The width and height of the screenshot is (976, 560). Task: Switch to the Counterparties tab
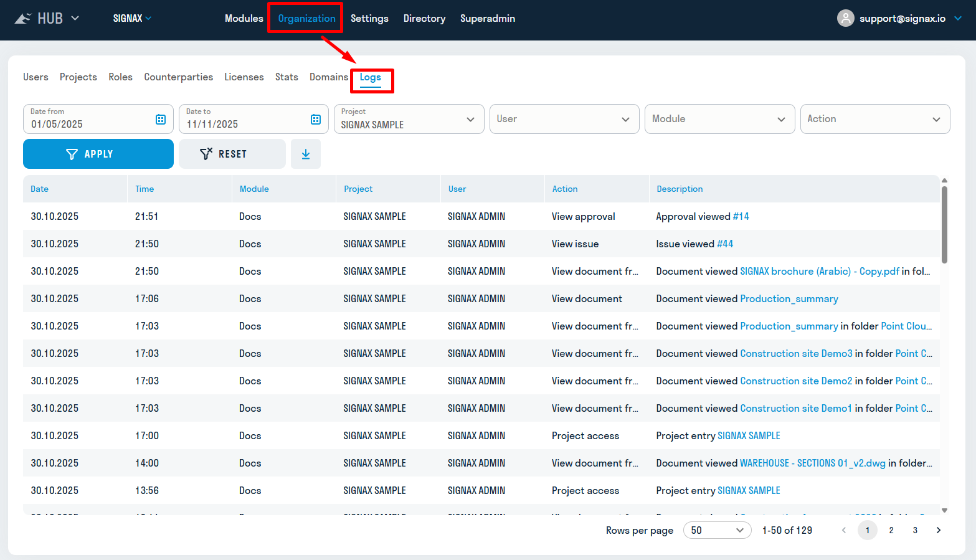pos(179,77)
